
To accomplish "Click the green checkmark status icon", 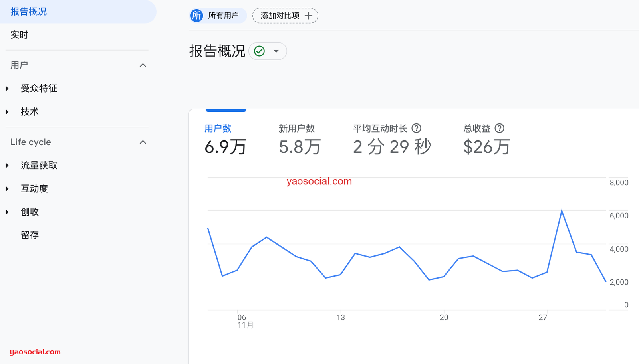I will [x=260, y=51].
